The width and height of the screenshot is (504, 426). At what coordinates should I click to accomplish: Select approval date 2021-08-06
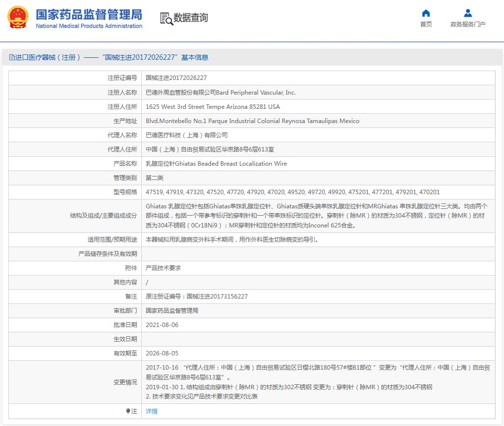click(x=162, y=325)
